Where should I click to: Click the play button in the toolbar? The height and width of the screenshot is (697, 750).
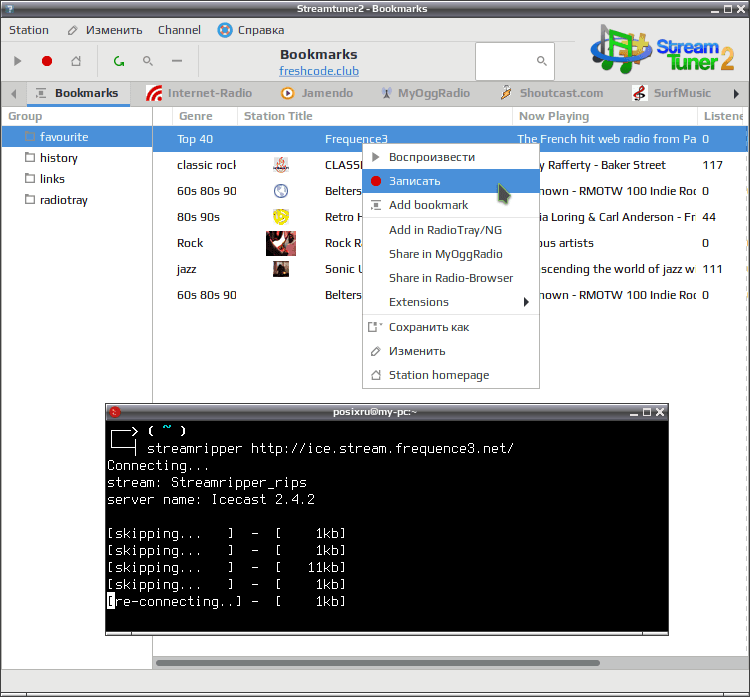point(18,61)
